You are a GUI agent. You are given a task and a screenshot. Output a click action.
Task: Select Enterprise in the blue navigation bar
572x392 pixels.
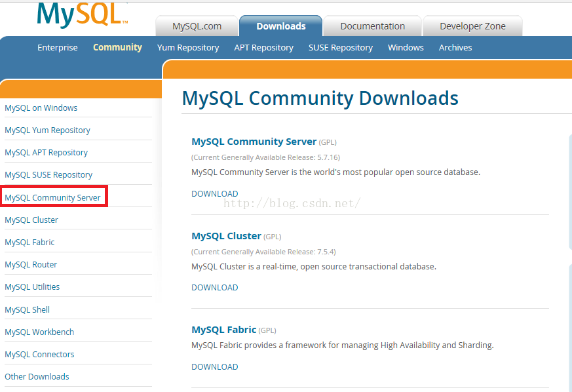(57, 47)
